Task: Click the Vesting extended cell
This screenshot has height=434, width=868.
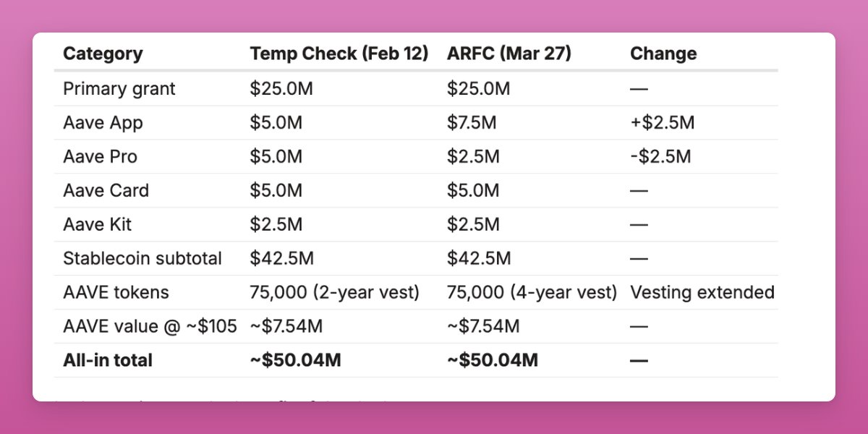Action: coord(702,293)
